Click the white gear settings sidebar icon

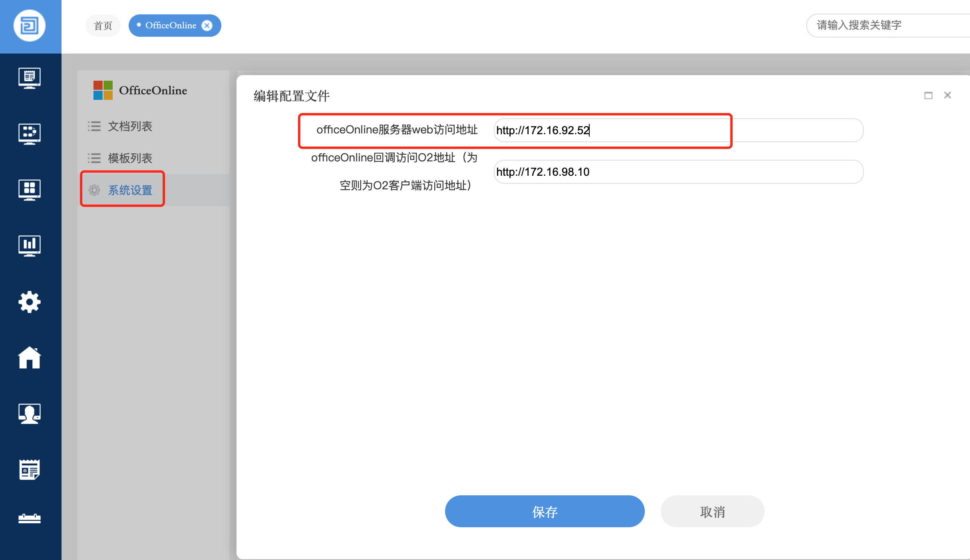point(30,302)
